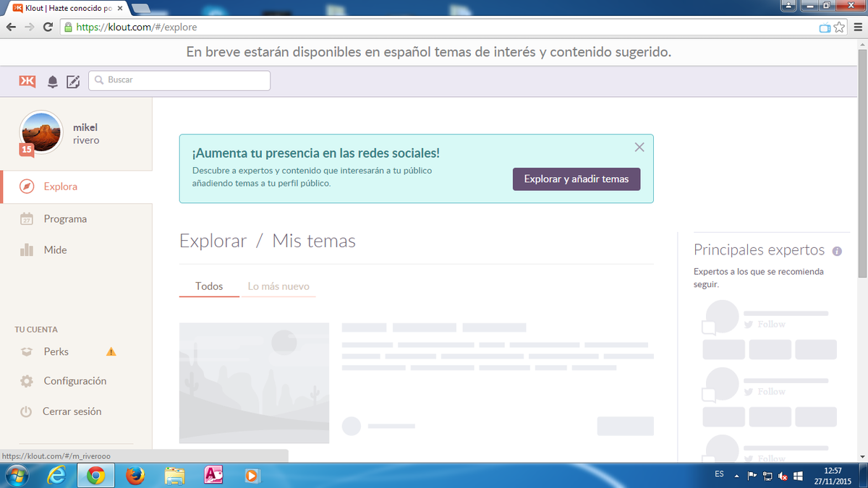This screenshot has height=488, width=868.
Task: Click in the Buscar search field
Action: click(179, 80)
